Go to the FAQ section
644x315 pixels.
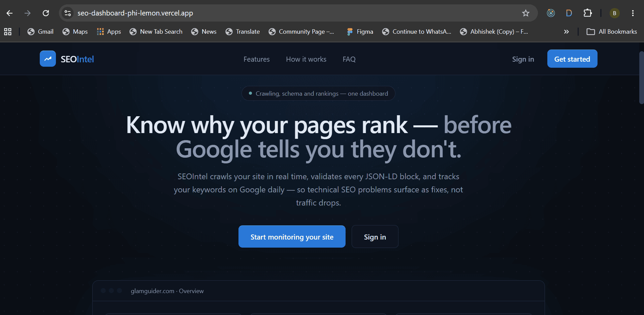click(349, 59)
